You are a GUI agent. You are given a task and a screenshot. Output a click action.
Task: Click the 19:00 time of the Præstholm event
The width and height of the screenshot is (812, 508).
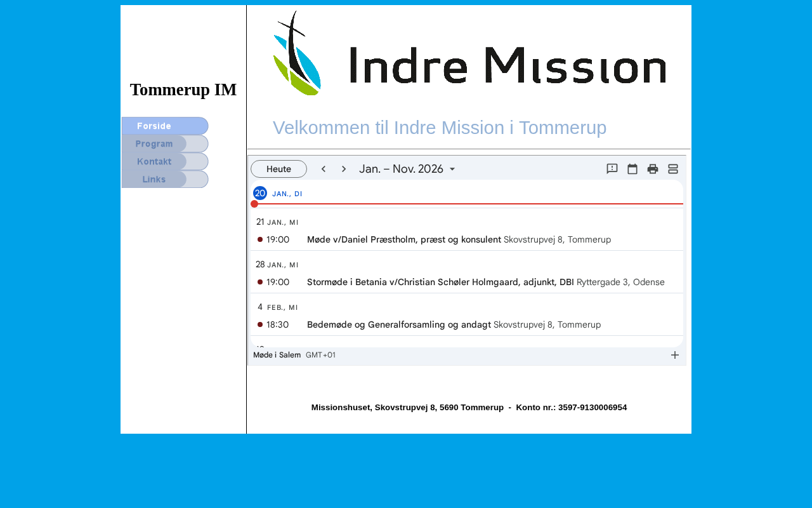point(278,239)
